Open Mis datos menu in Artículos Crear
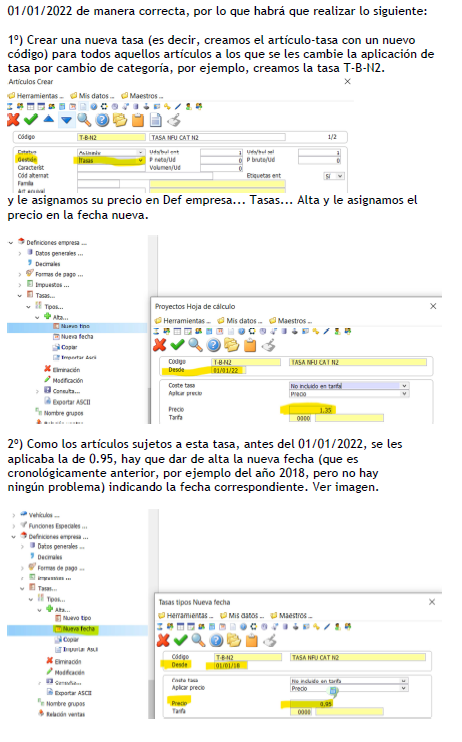 point(93,96)
